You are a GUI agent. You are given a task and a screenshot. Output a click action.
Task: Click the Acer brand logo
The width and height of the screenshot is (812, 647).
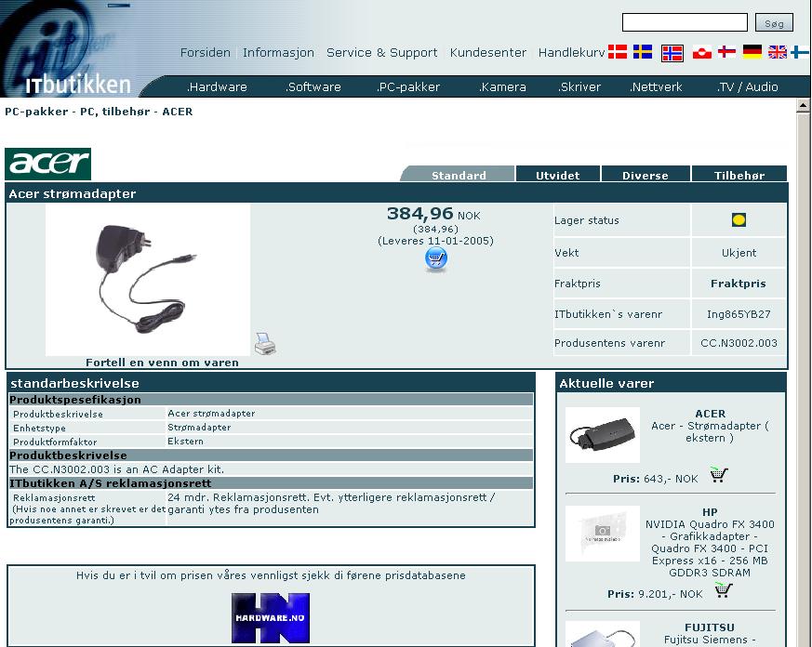click(47, 164)
